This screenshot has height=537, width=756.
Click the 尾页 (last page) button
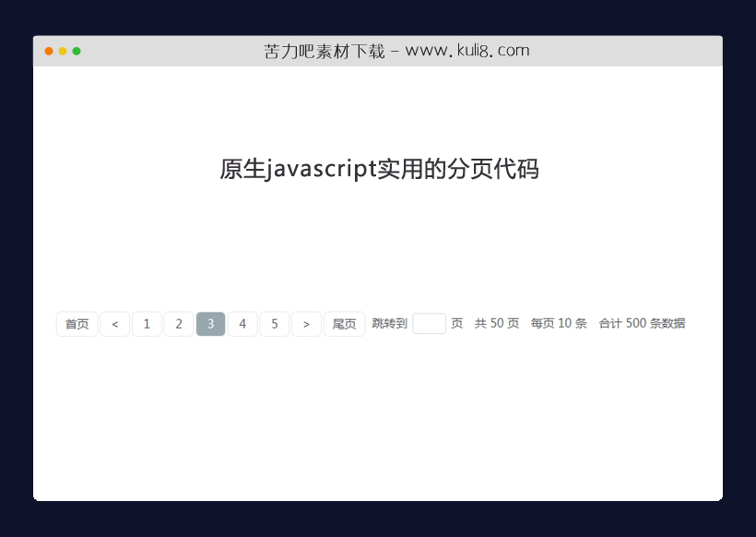[344, 324]
